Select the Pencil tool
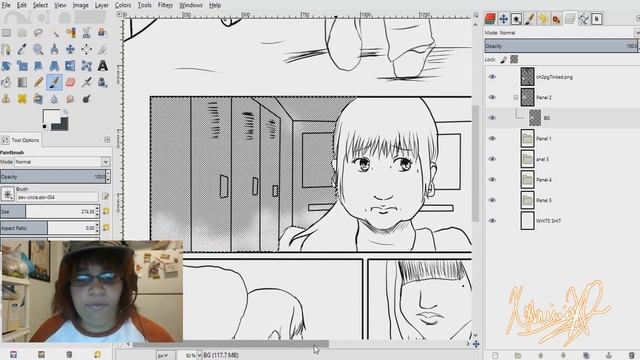640x360 pixels. click(x=38, y=82)
